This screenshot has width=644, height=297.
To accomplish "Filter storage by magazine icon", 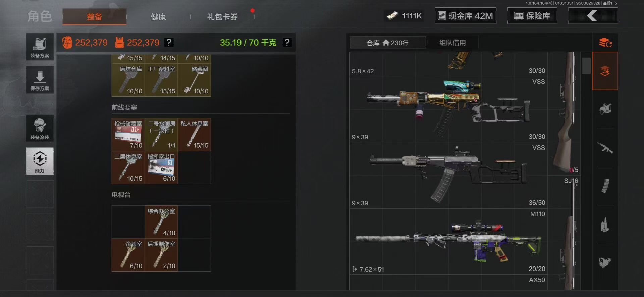I will (605, 186).
